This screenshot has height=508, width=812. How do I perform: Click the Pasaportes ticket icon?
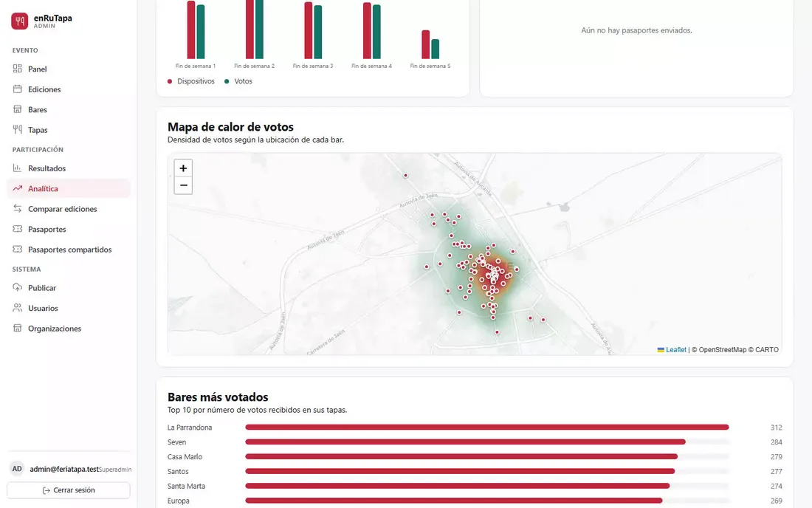[x=18, y=229]
